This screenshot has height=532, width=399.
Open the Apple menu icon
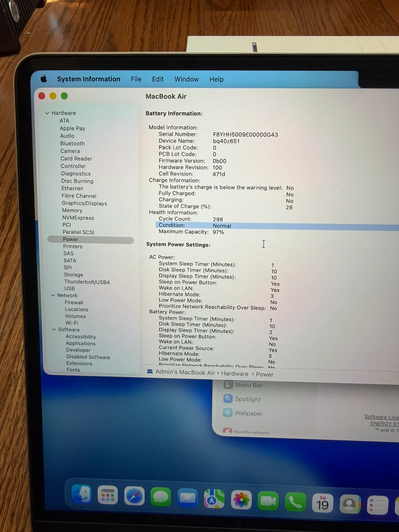click(x=44, y=78)
